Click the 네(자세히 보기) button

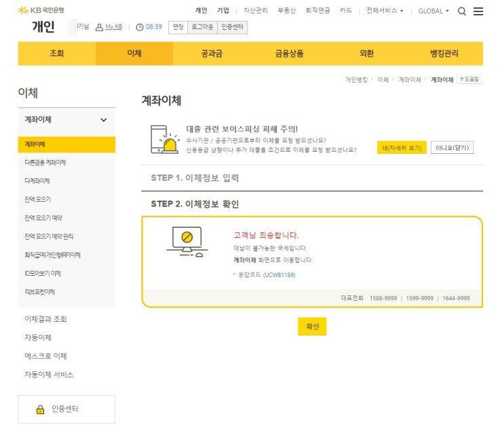402,148
